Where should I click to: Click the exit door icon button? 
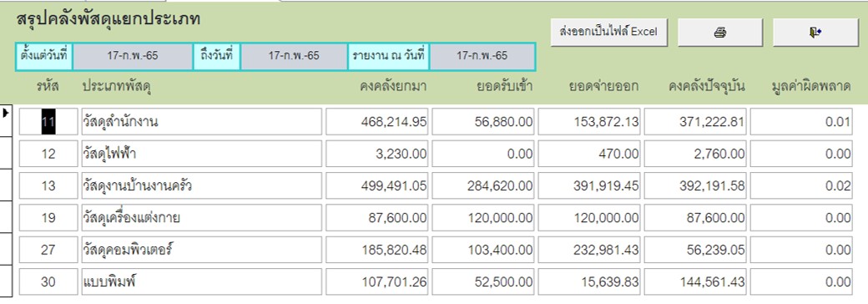pyautogui.click(x=815, y=32)
